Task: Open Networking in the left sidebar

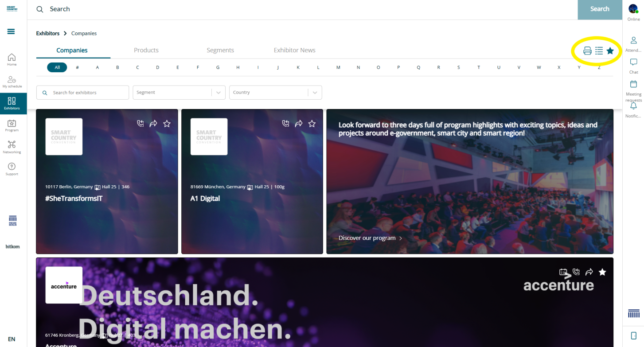Action: point(12,147)
